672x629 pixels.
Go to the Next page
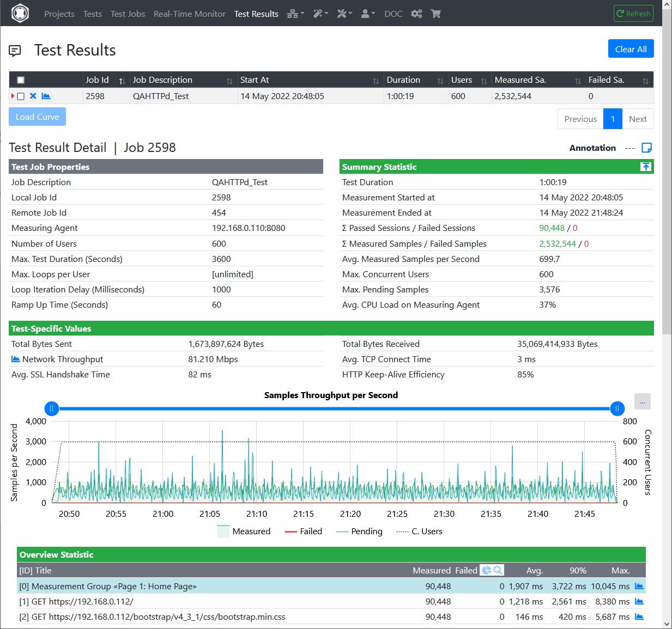638,119
